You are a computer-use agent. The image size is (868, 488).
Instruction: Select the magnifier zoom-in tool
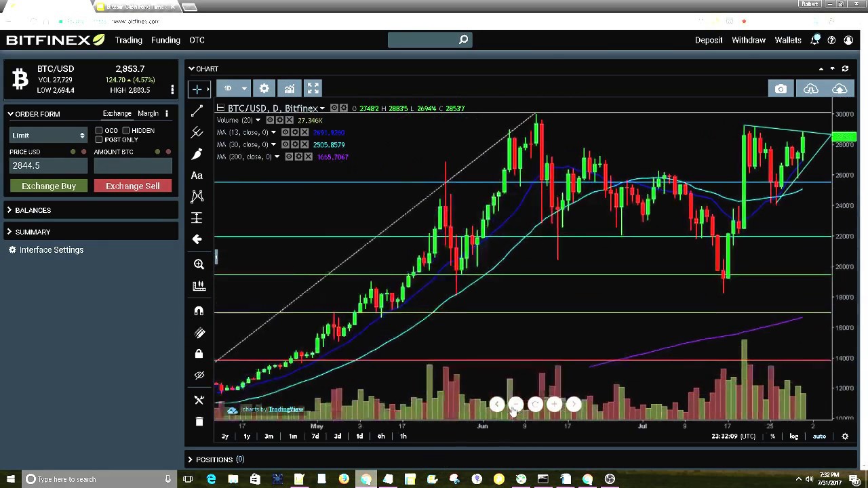(x=199, y=264)
